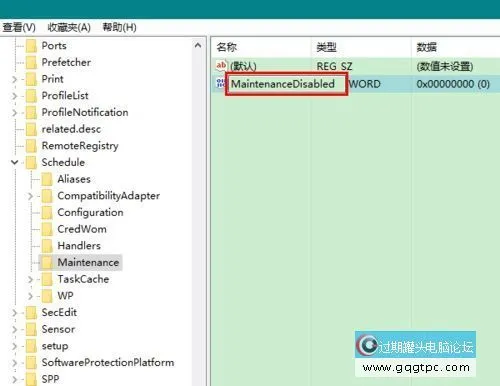Click the Schedule folder icon
The height and width of the screenshot is (386, 500).
(31, 162)
